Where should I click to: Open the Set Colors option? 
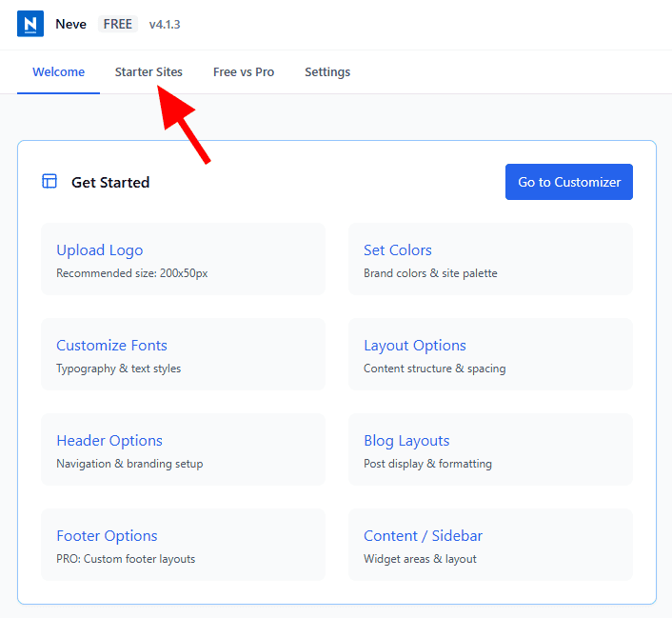(490, 260)
